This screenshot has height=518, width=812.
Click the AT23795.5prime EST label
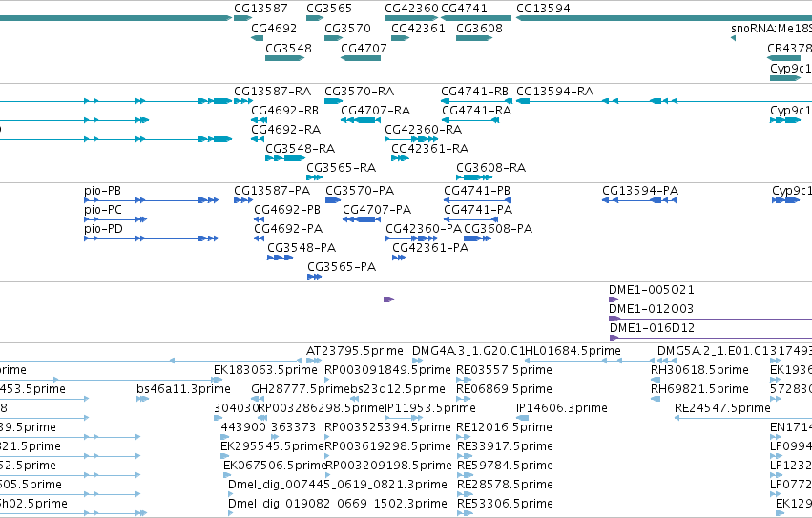[x=355, y=351]
